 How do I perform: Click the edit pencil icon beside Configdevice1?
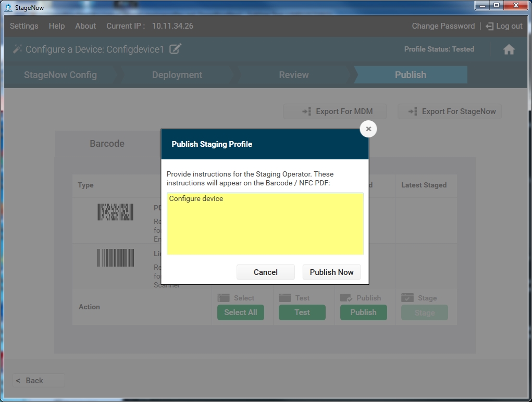coord(176,49)
